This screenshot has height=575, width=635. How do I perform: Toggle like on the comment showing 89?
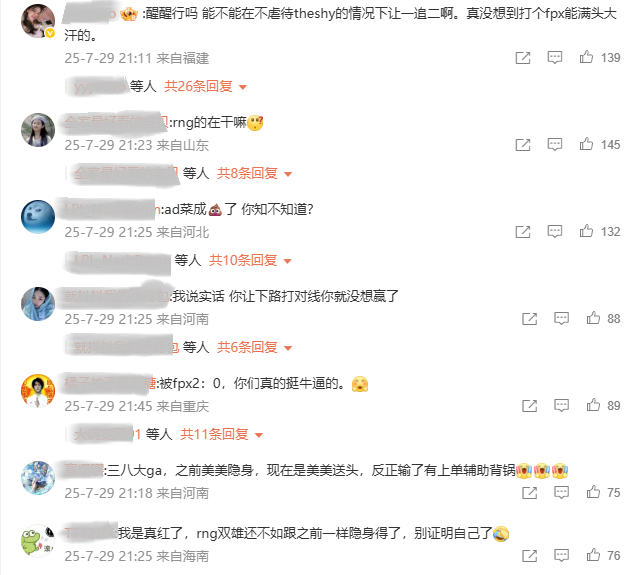(x=593, y=405)
